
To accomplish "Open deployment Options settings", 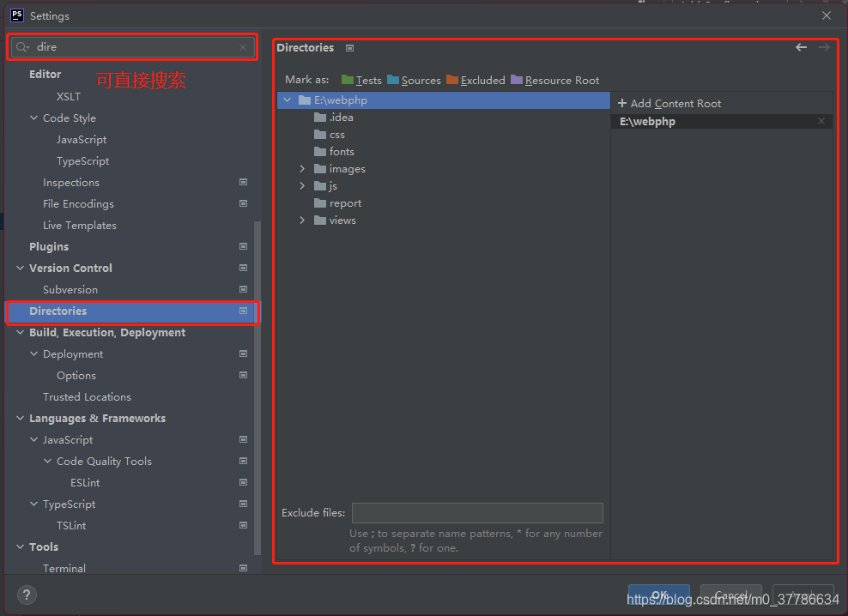I will point(76,375).
